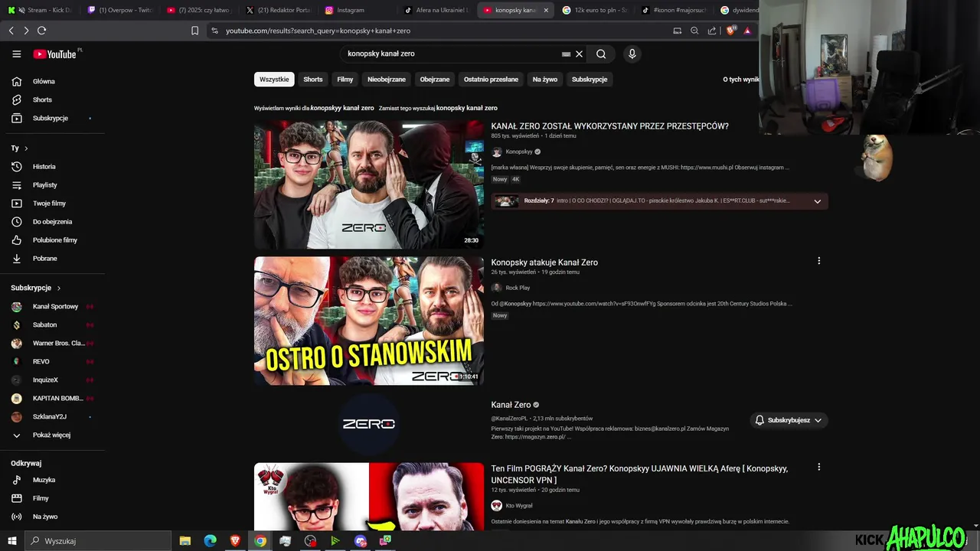This screenshot has height=551, width=980.
Task: Select the Filmy filter chip
Action: click(x=345, y=80)
